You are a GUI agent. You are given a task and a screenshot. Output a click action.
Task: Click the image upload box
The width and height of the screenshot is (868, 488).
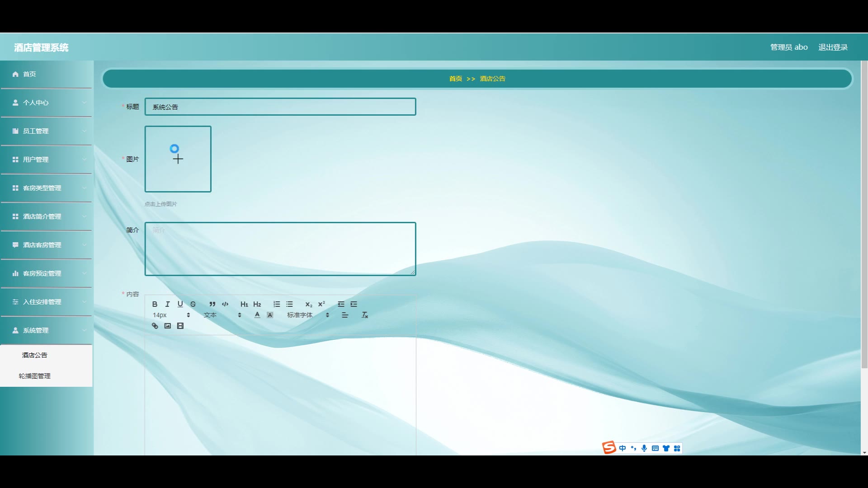pos(178,159)
